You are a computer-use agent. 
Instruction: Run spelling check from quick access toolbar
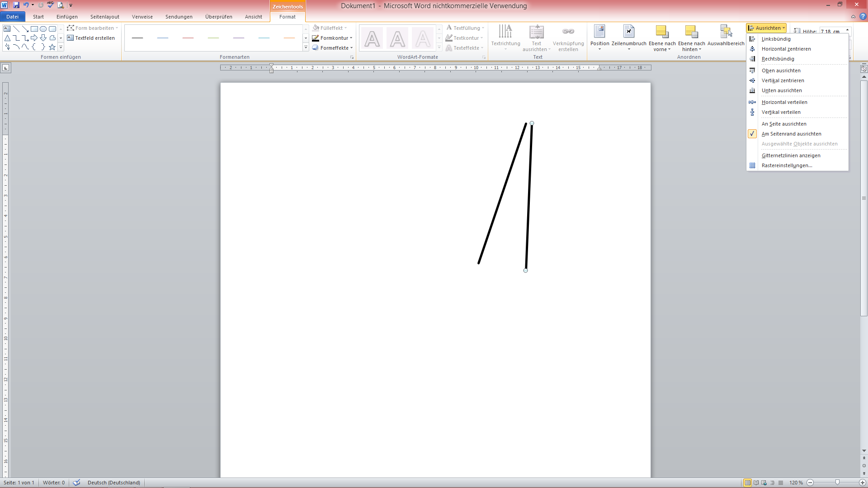[x=51, y=5]
